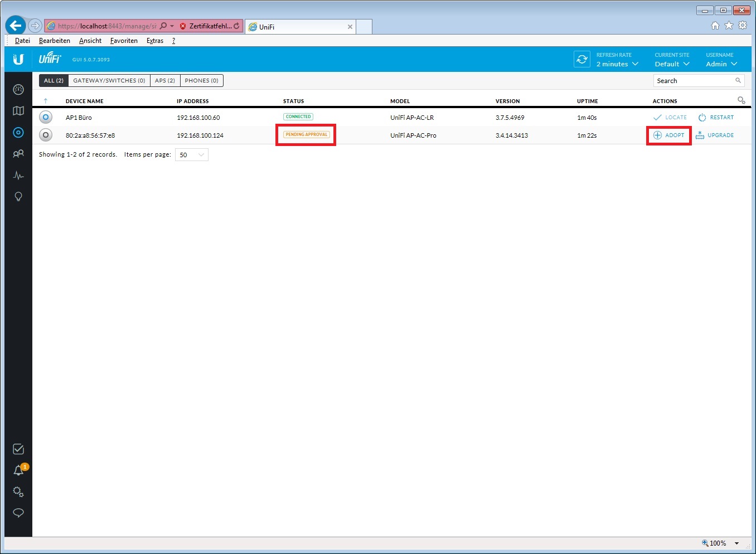Sort by MODEL column header

pos(400,101)
